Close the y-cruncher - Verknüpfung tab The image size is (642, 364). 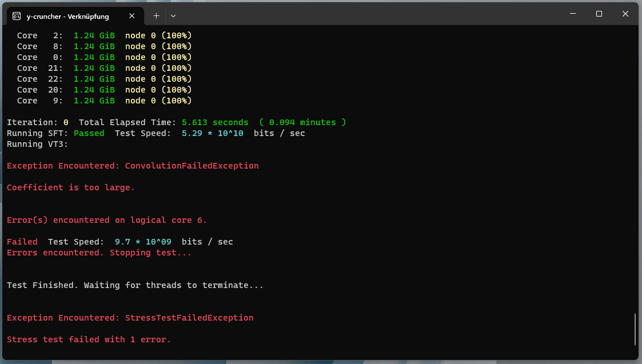[133, 16]
